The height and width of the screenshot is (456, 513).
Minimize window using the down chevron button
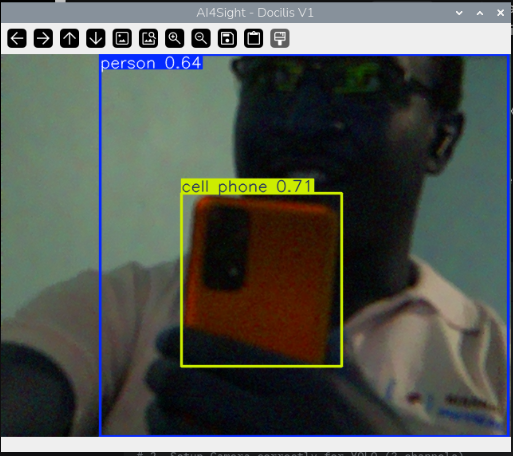459,13
